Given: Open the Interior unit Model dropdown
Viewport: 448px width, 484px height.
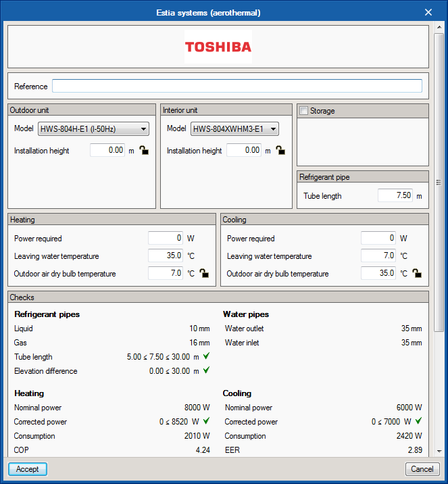Looking at the screenshot, I should tap(234, 129).
